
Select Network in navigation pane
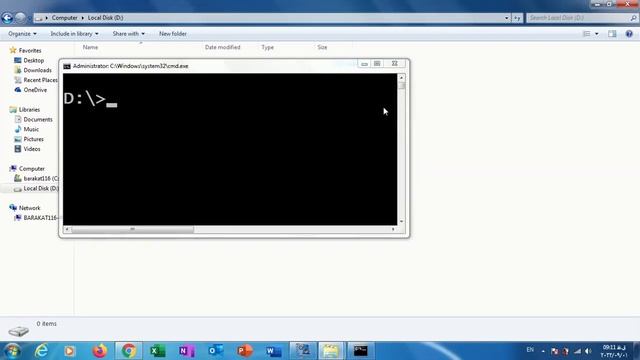click(x=29, y=208)
